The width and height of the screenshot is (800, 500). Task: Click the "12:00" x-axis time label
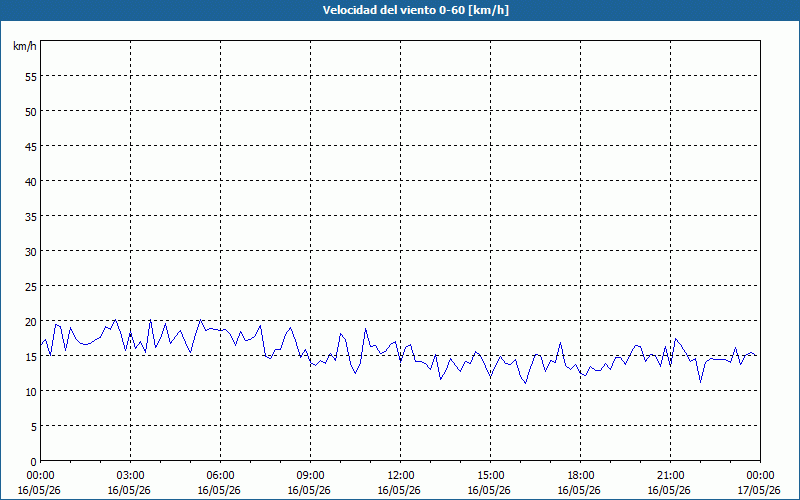tap(401, 476)
